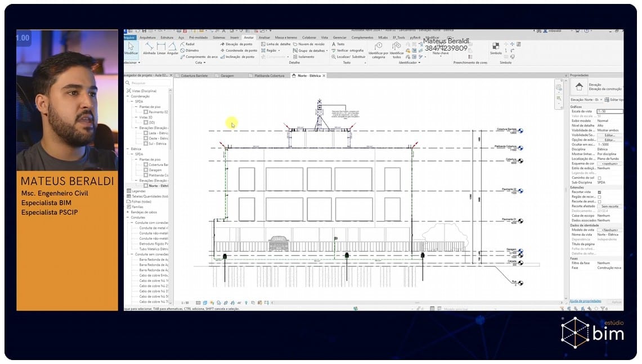The width and height of the screenshot is (642, 364).
Task: Click the Identificar todos tool
Action: point(397,50)
